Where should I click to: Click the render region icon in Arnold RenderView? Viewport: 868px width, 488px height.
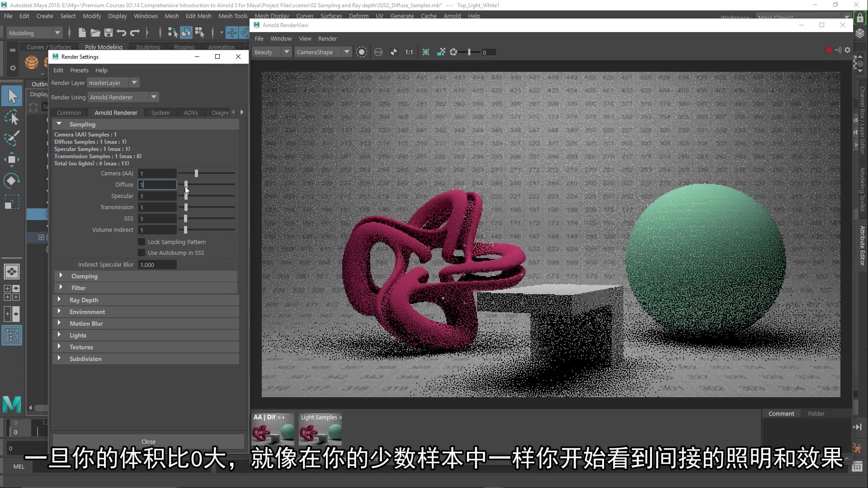[x=426, y=52]
